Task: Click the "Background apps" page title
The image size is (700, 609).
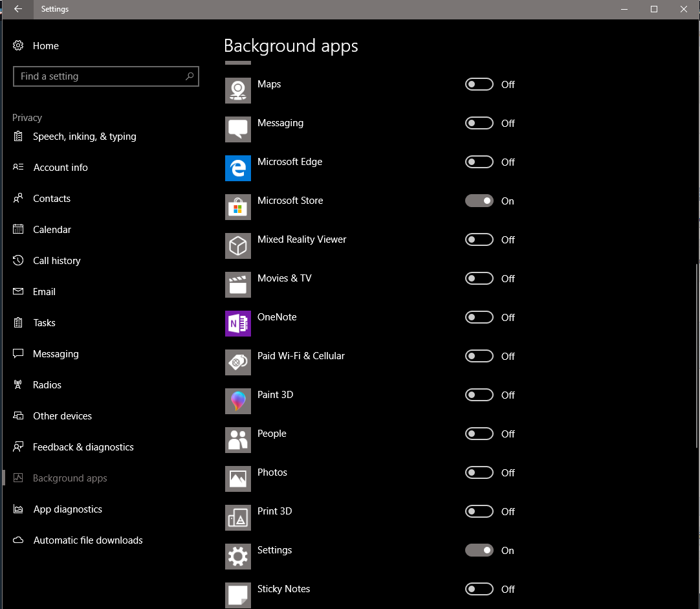Action: point(291,47)
